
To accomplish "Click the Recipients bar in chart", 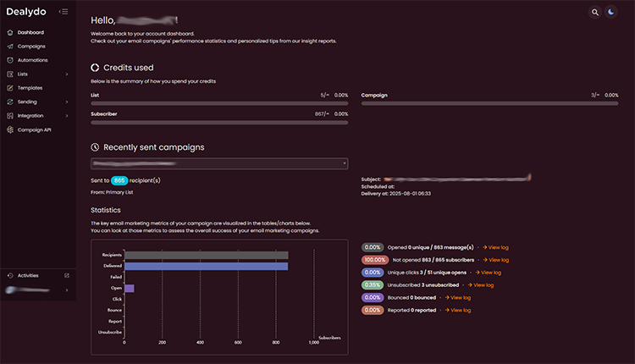I will pos(207,255).
